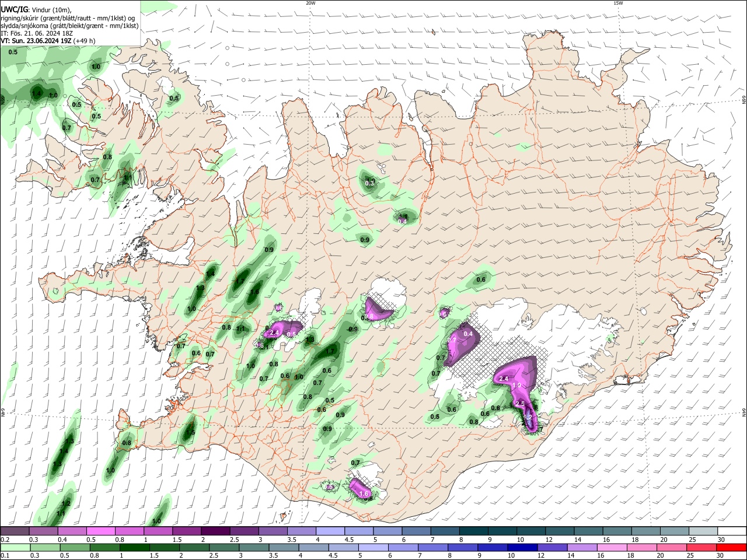This screenshot has width=747, height=560.
Task: Click the bright red swatch starting at 30, lower legend
Action: [x=731, y=548]
